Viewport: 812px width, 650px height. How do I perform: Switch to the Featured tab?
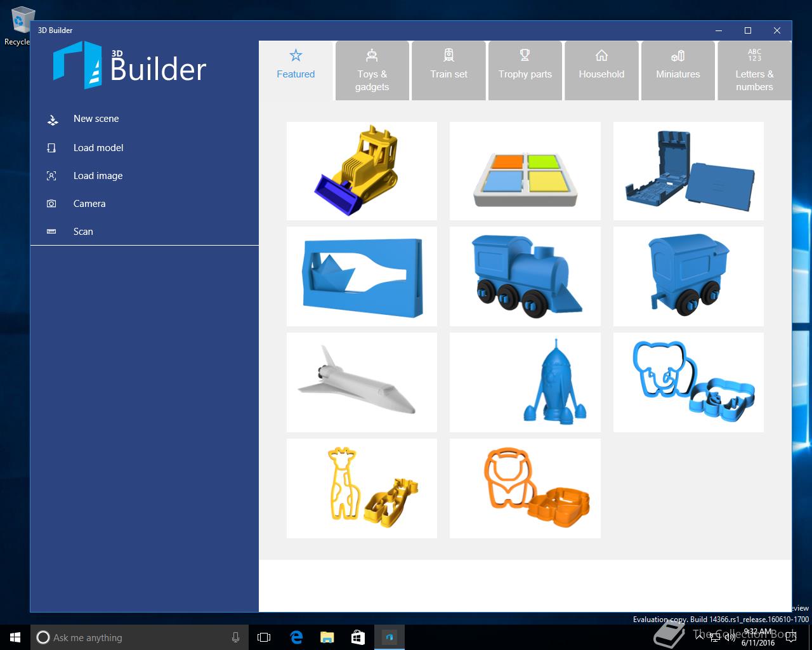pyautogui.click(x=296, y=70)
